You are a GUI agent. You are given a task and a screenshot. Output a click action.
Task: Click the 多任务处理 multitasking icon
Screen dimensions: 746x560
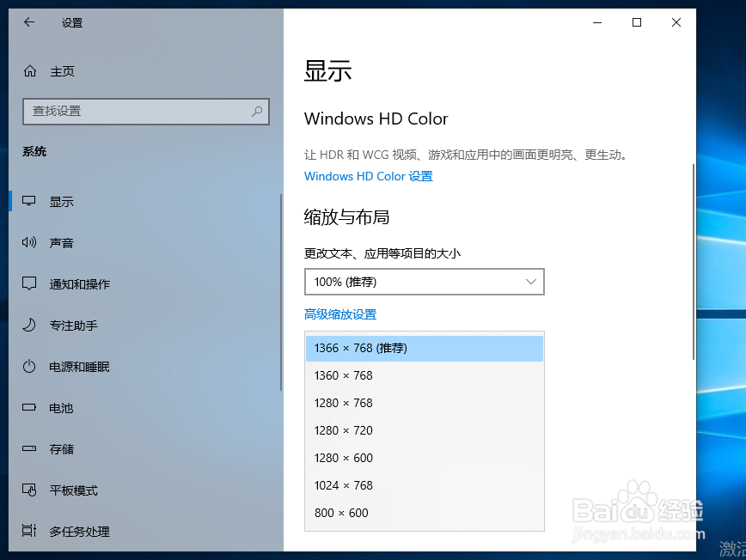click(x=29, y=531)
